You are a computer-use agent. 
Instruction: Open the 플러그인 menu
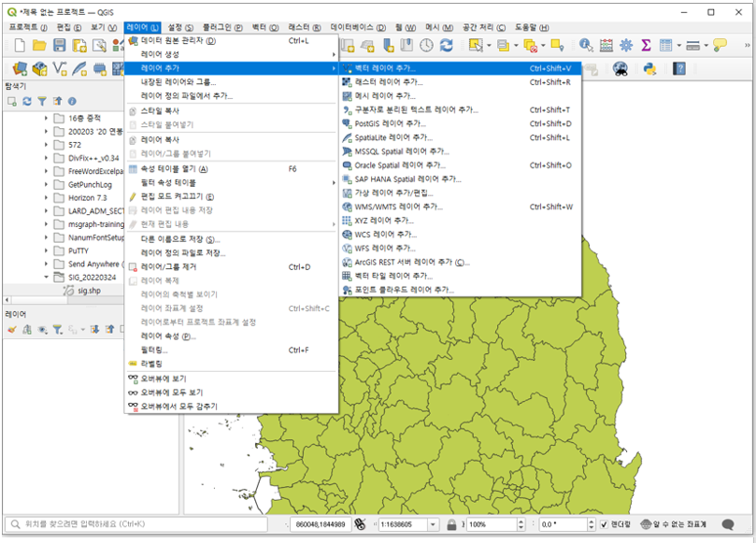pos(221,27)
